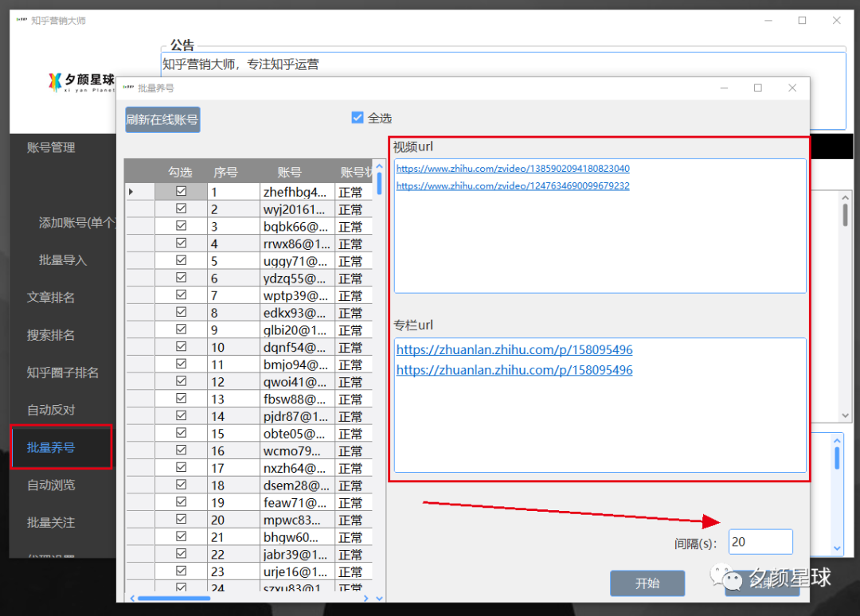Close the 批量养号 dialog

point(792,88)
